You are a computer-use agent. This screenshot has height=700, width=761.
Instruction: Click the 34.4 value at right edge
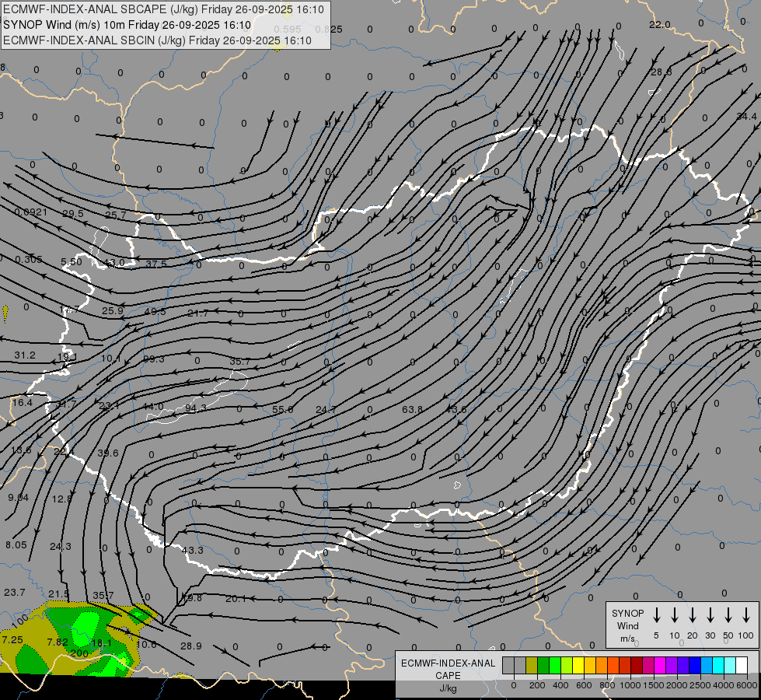746,116
